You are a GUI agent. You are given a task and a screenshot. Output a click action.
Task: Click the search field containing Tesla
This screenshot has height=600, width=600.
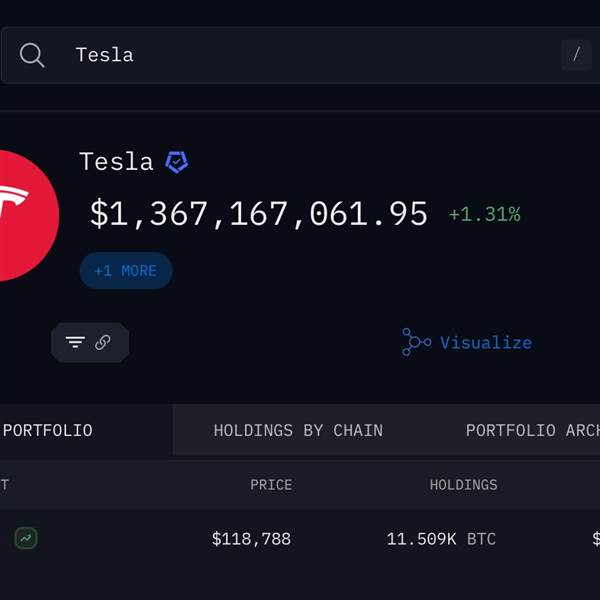pos(300,55)
